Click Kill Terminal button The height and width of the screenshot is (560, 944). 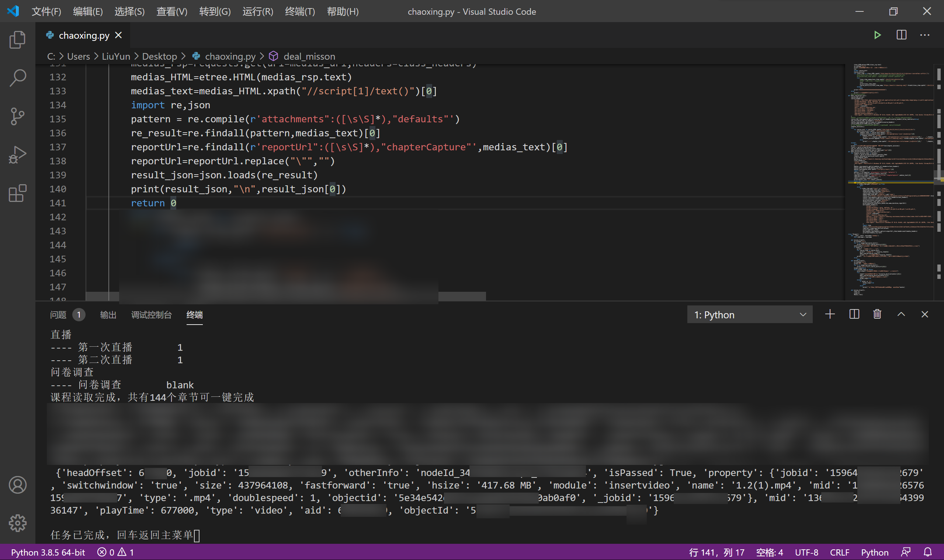(877, 314)
